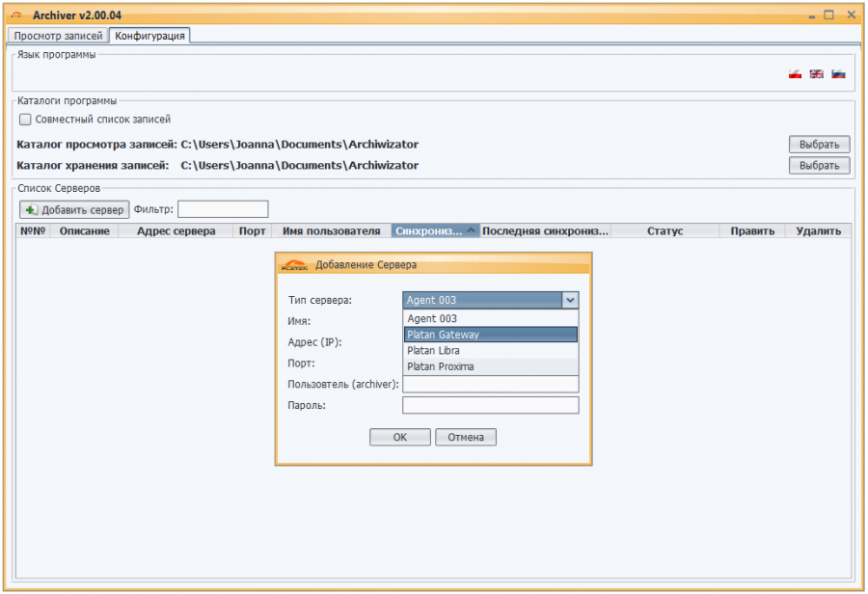Image resolution: width=868 pixels, height=594 pixels.
Task: Click the Править column header
Action: pyautogui.click(x=752, y=230)
